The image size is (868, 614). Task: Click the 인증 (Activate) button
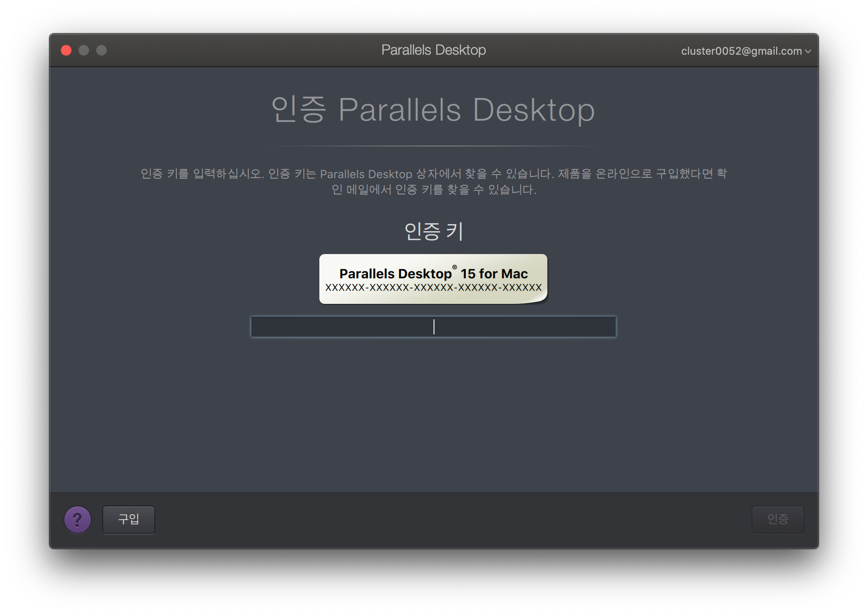coord(778,519)
